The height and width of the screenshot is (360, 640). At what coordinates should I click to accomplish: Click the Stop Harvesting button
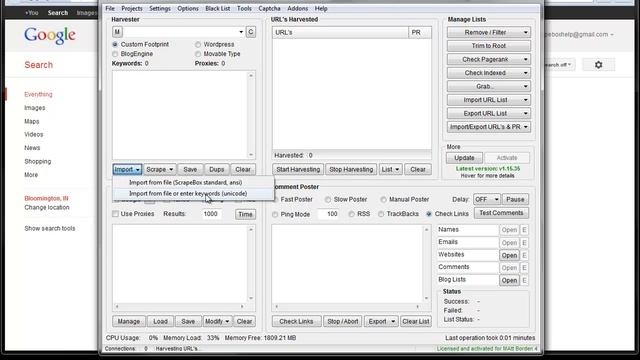pos(351,169)
